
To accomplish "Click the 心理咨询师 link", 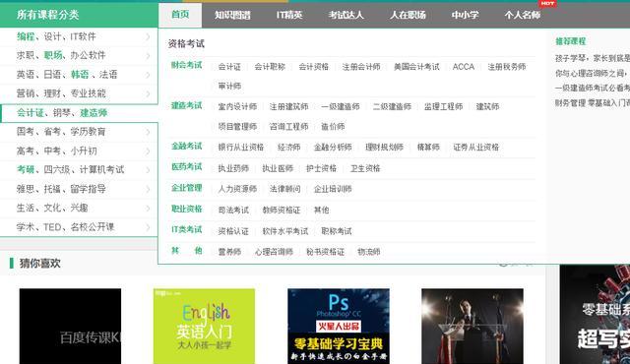I will (x=274, y=252).
